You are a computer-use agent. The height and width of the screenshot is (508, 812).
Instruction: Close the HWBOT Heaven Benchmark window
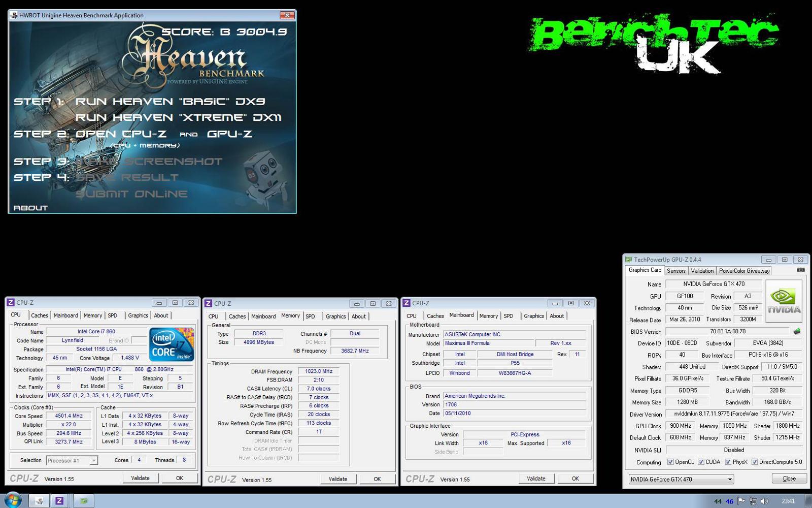(287, 15)
